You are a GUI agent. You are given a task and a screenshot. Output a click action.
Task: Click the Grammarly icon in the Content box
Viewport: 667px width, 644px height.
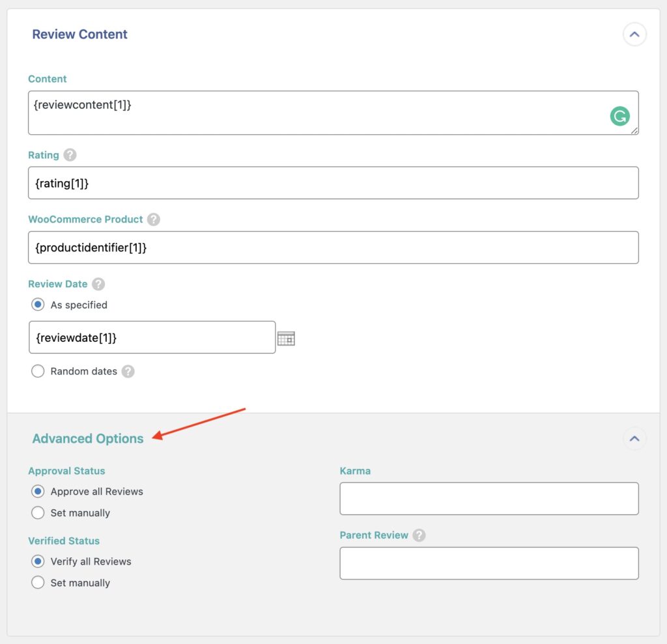(619, 115)
